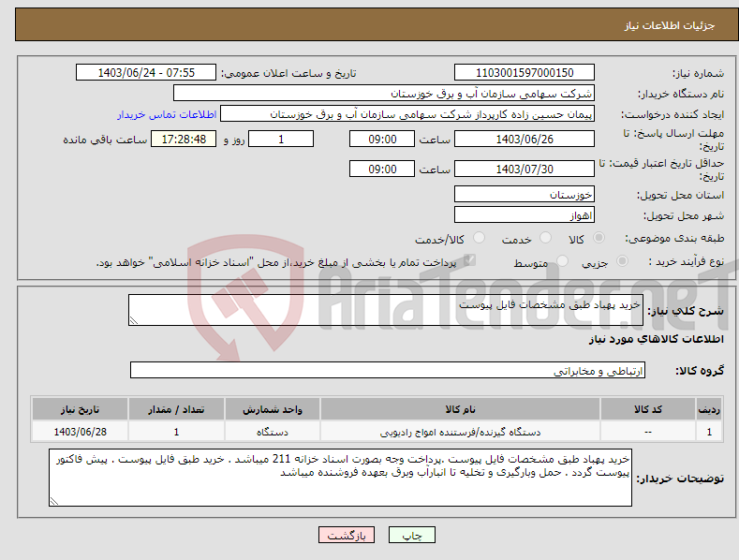
Task: Click the گروه کالا field ارتباطی و مخابراتی
Action: pyautogui.click(x=388, y=370)
